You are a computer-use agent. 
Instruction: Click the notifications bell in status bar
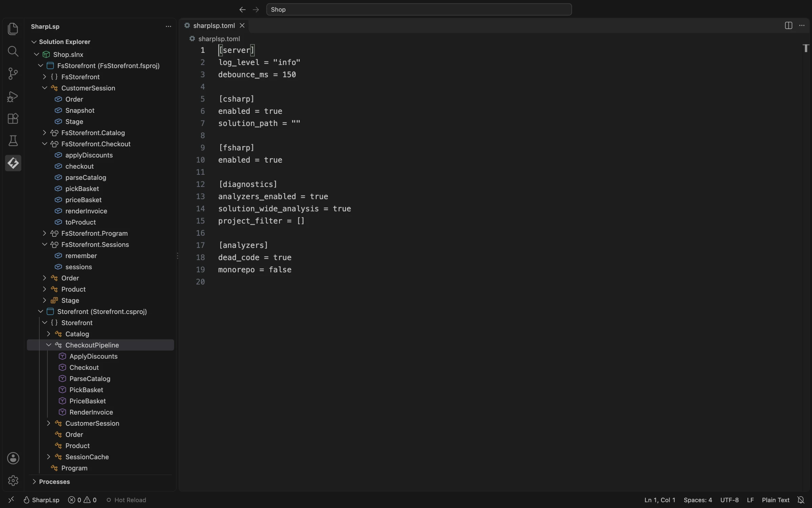pos(801,500)
